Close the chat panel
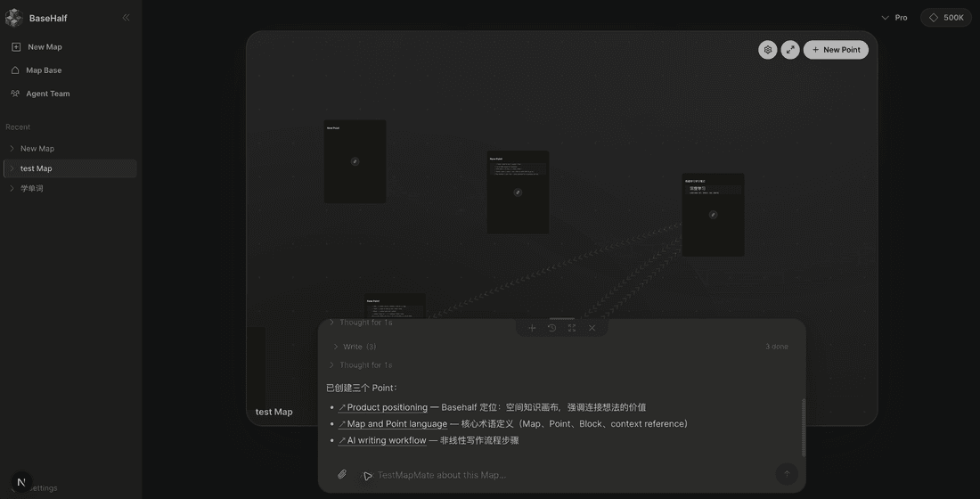980x499 pixels. 592,328
